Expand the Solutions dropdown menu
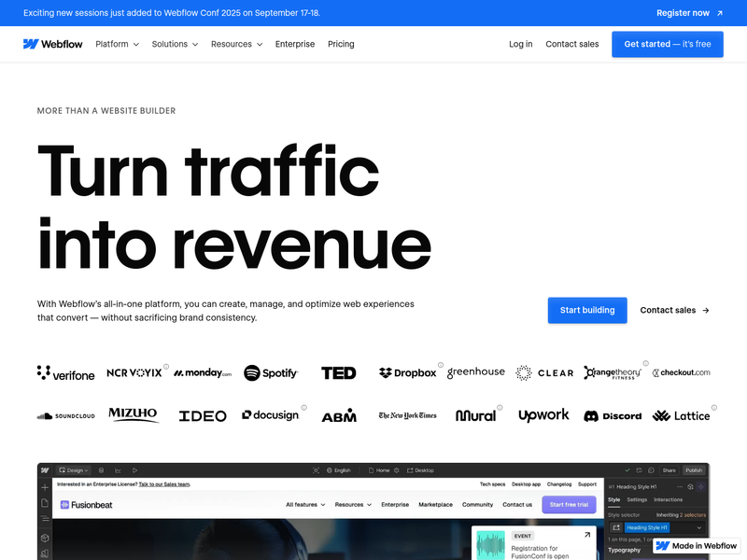This screenshot has height=560, width=747. pyautogui.click(x=175, y=44)
